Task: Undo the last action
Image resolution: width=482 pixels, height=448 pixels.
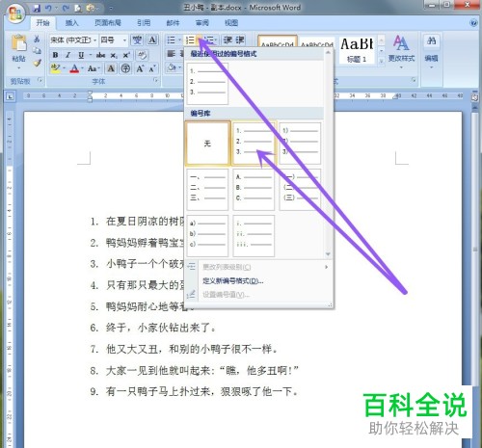Action: [48, 8]
